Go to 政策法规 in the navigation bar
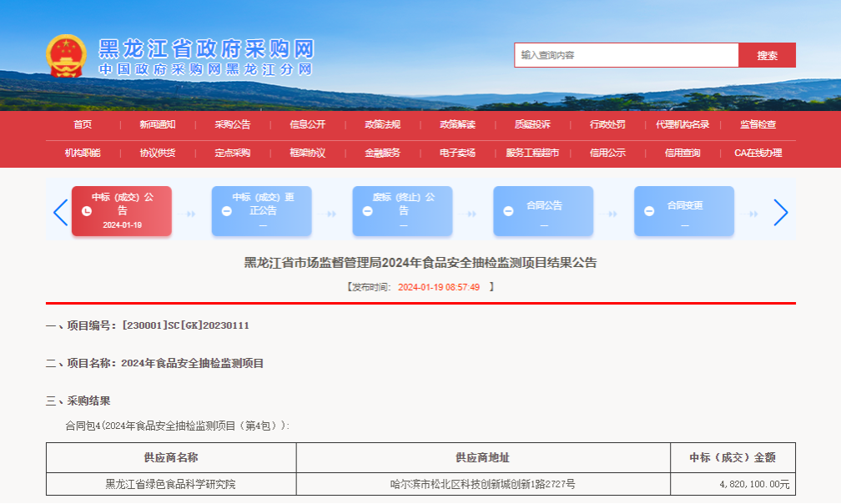Image resolution: width=841 pixels, height=504 pixels. 382,124
